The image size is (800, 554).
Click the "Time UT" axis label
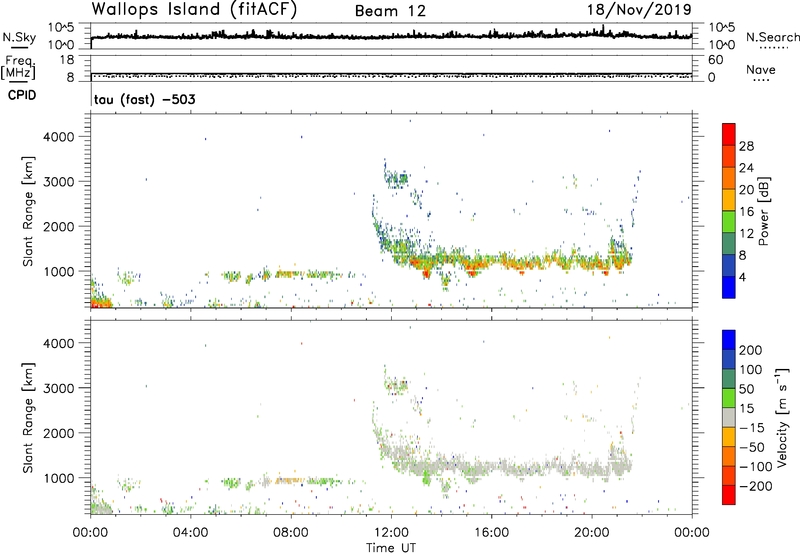(391, 547)
